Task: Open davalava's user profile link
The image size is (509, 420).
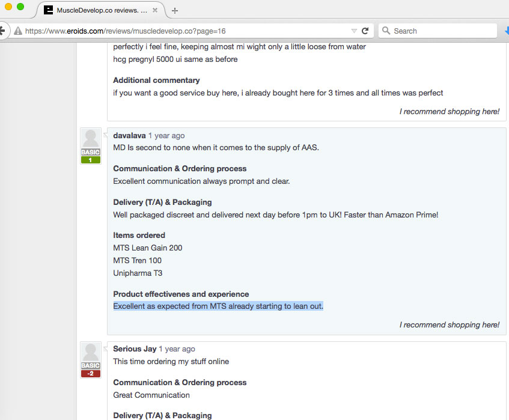Action: tap(129, 136)
